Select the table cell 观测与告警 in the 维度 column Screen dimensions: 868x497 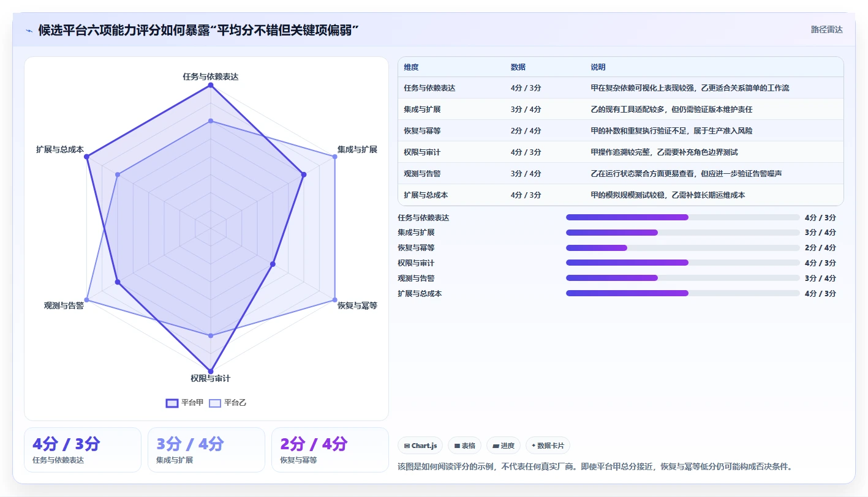click(422, 174)
